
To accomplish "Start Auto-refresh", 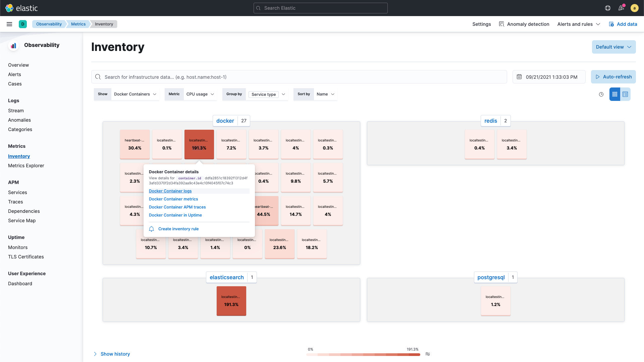I will click(x=613, y=77).
